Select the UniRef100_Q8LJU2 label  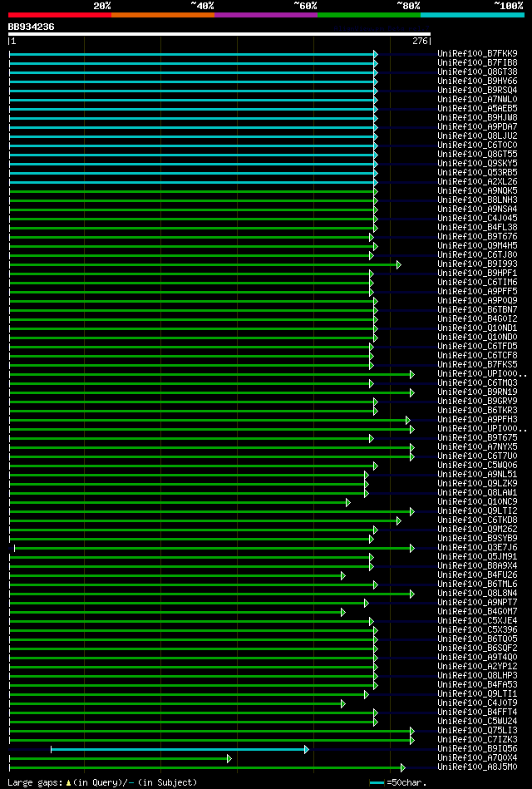pos(477,136)
